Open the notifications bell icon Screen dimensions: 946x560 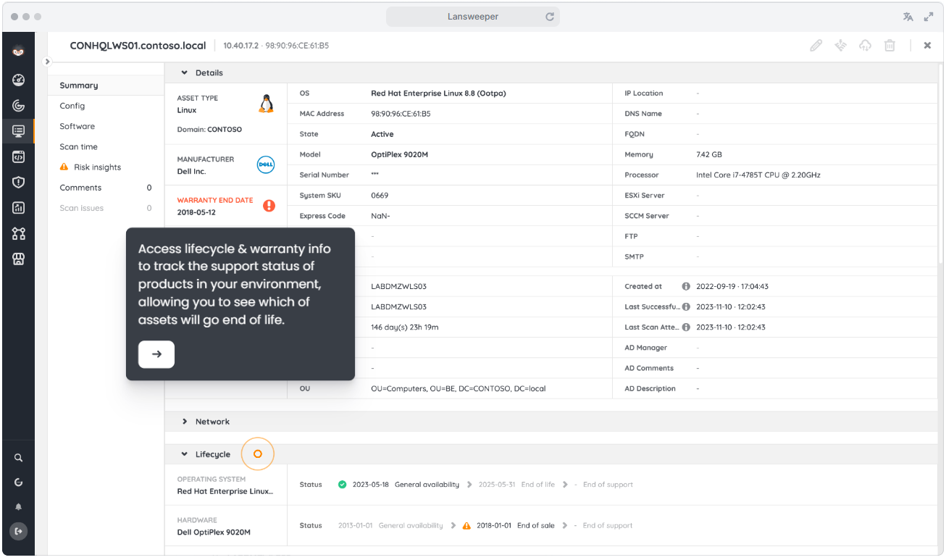[19, 507]
